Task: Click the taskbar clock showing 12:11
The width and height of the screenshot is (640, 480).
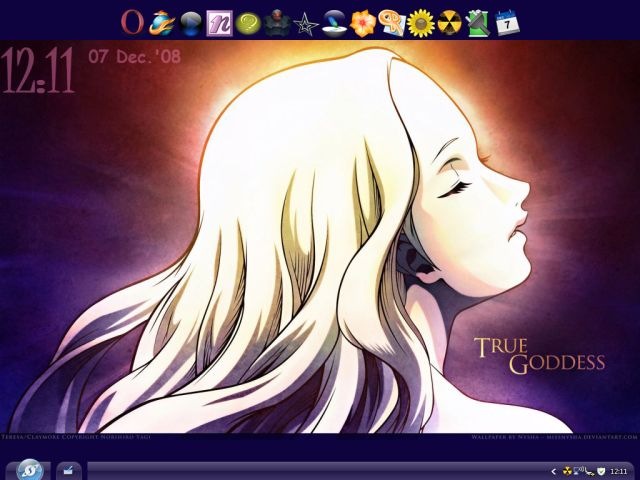Action: tap(618, 471)
